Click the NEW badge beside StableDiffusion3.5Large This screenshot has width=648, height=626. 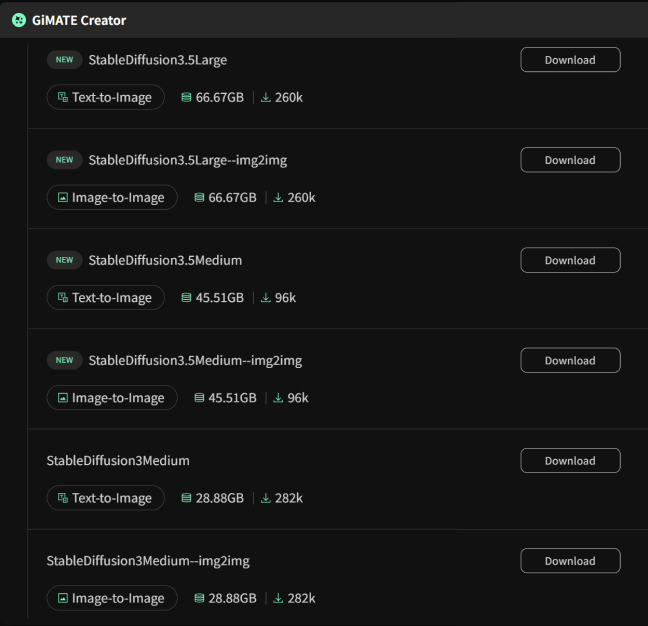click(x=64, y=60)
